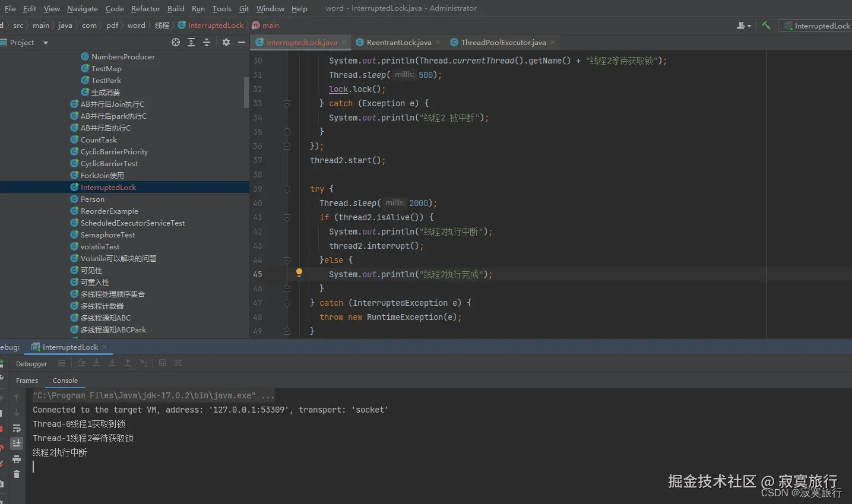Screen dimensions: 852x504
Task: Click the Select Opened File target icon
Action: pos(176,42)
